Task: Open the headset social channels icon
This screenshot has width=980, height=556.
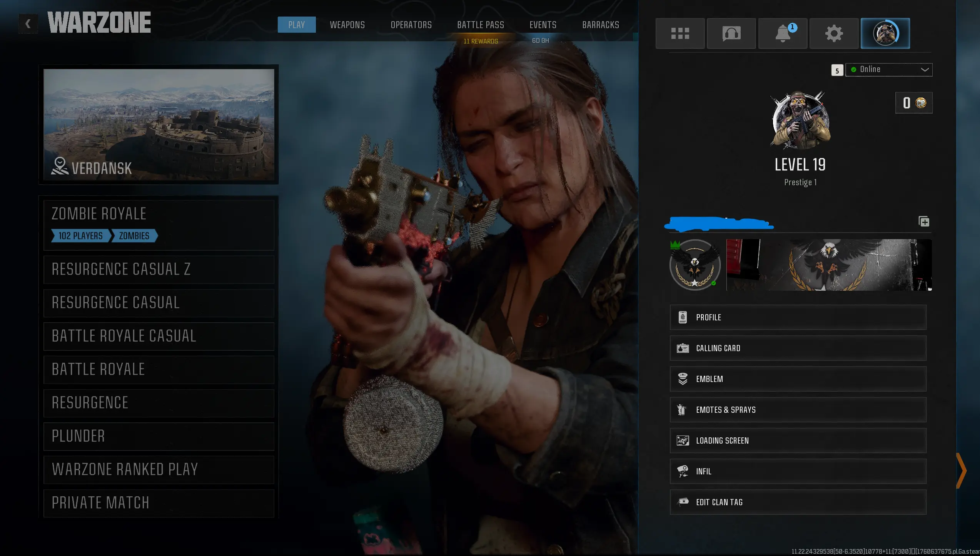Action: click(731, 33)
